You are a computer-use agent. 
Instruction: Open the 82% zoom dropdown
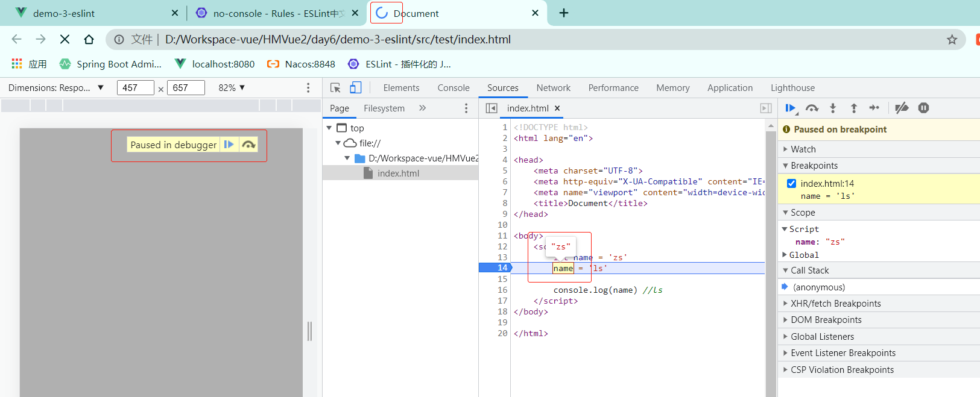(232, 88)
